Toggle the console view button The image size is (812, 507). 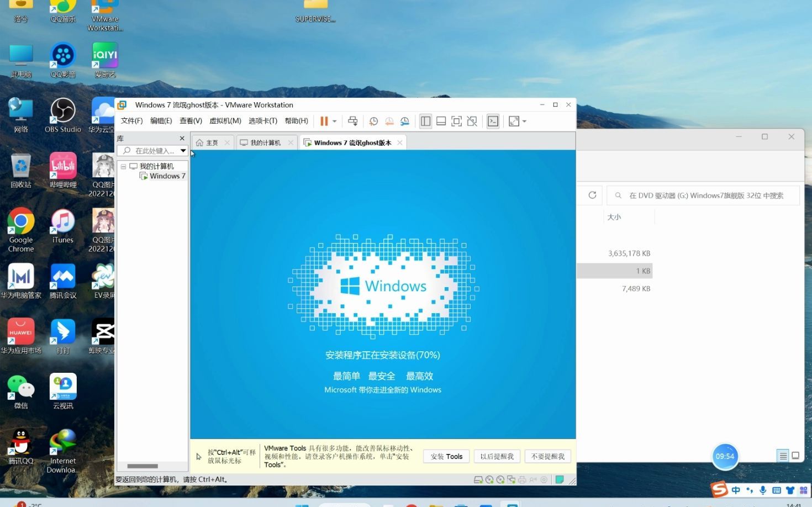493,121
